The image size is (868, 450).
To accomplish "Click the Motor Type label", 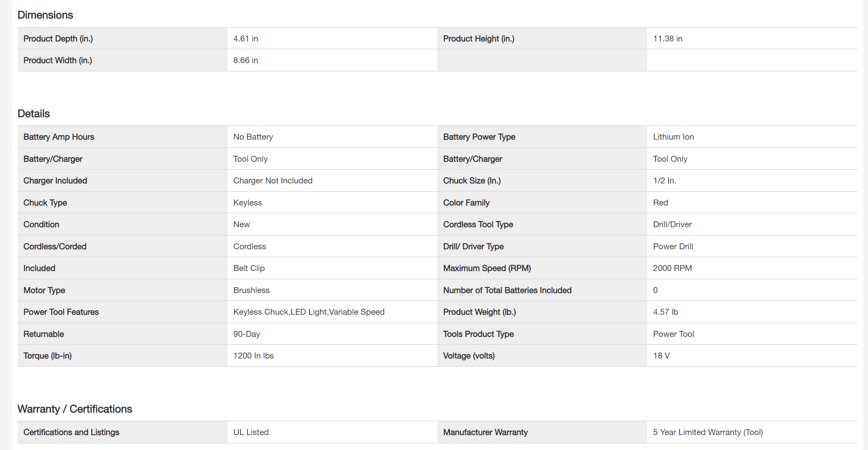I will tap(44, 290).
